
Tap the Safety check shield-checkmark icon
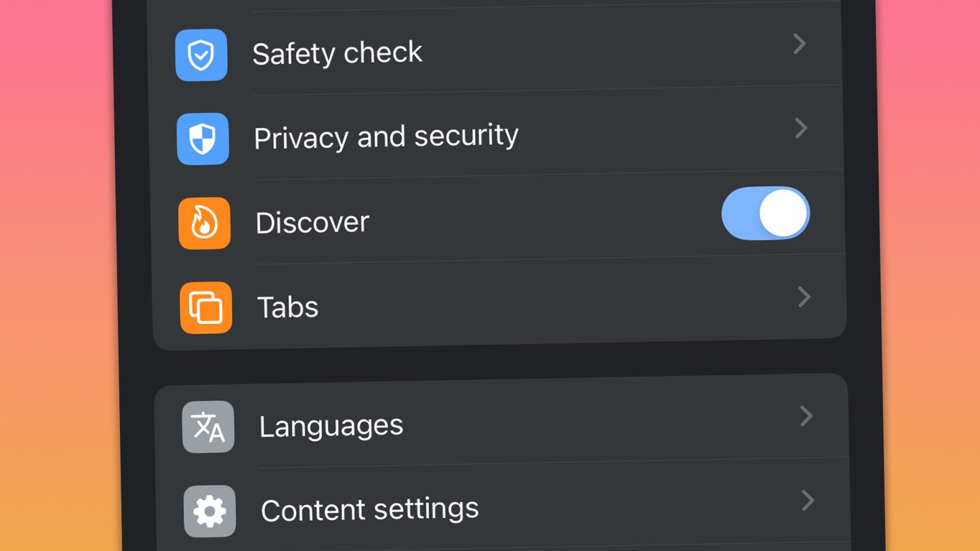coord(201,55)
